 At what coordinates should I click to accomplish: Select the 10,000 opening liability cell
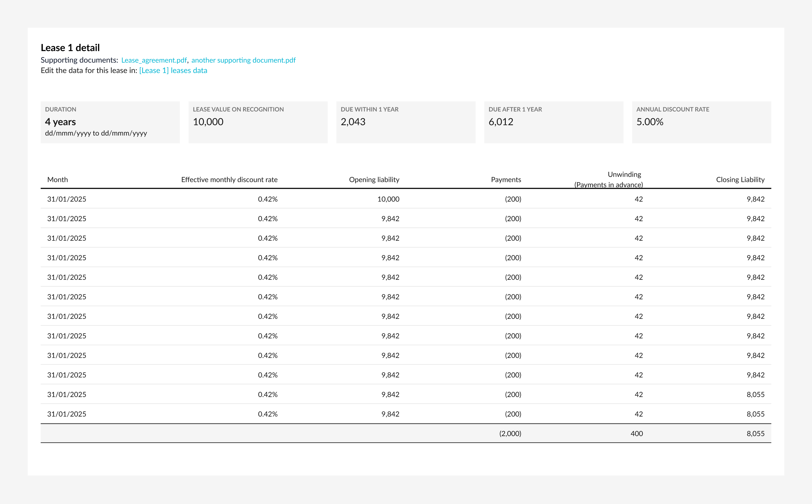tap(388, 199)
